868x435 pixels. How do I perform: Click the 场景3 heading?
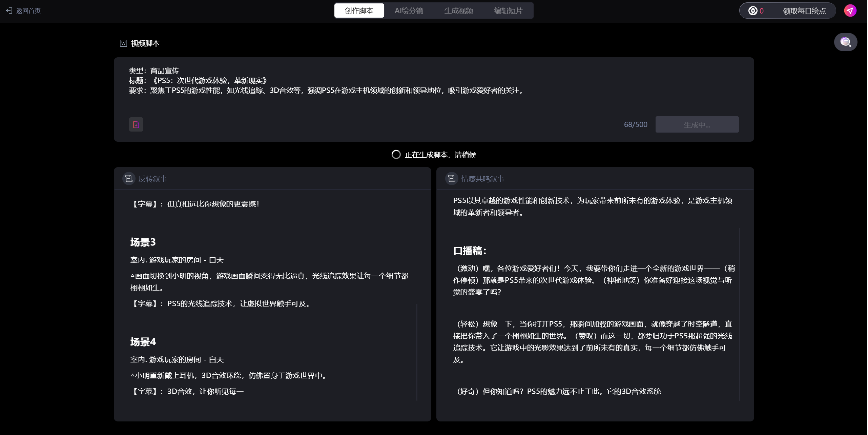[143, 242]
